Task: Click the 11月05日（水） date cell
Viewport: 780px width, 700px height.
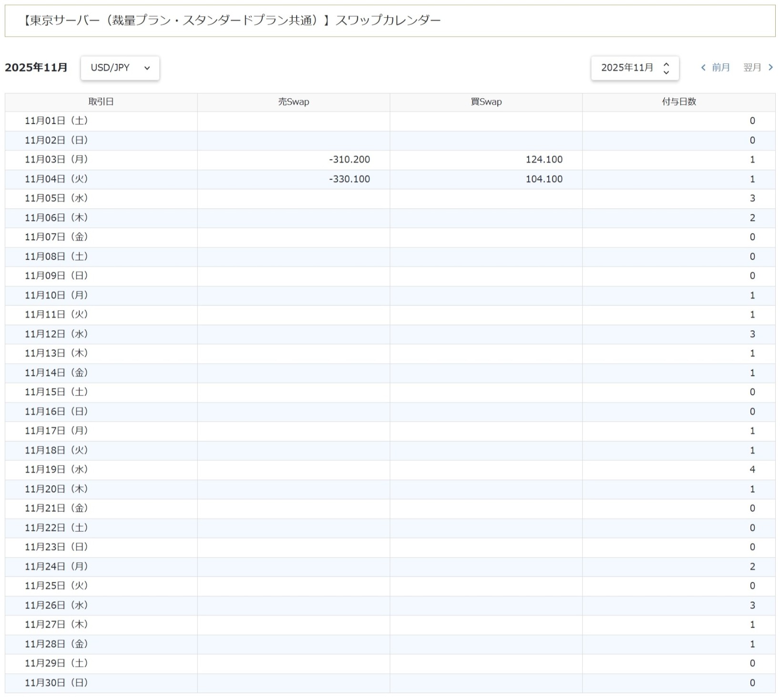Action: click(x=101, y=199)
